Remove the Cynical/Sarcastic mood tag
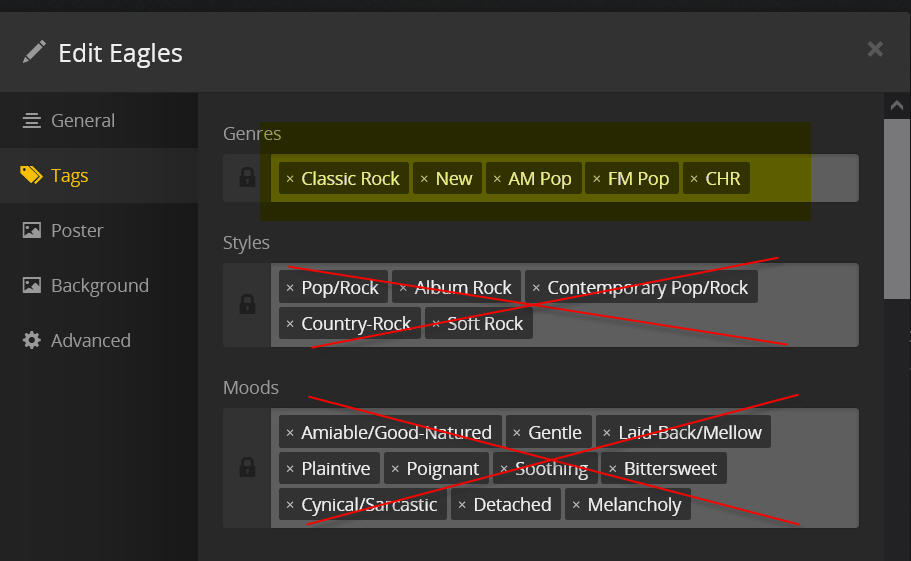Image resolution: width=911 pixels, height=561 pixels. pos(290,505)
